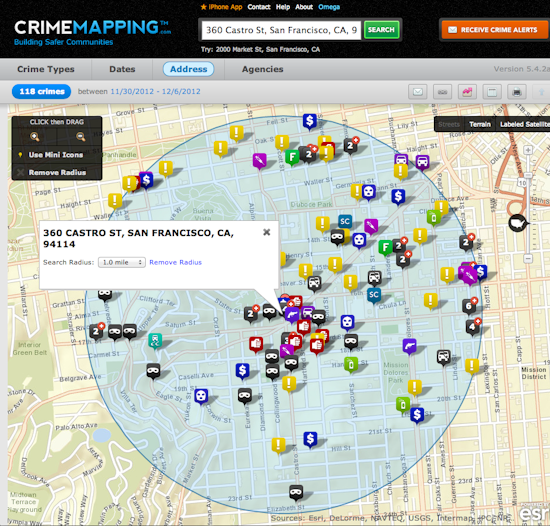Image resolution: width=550 pixels, height=526 pixels.
Task: Open the About link in header
Action: coord(304,7)
